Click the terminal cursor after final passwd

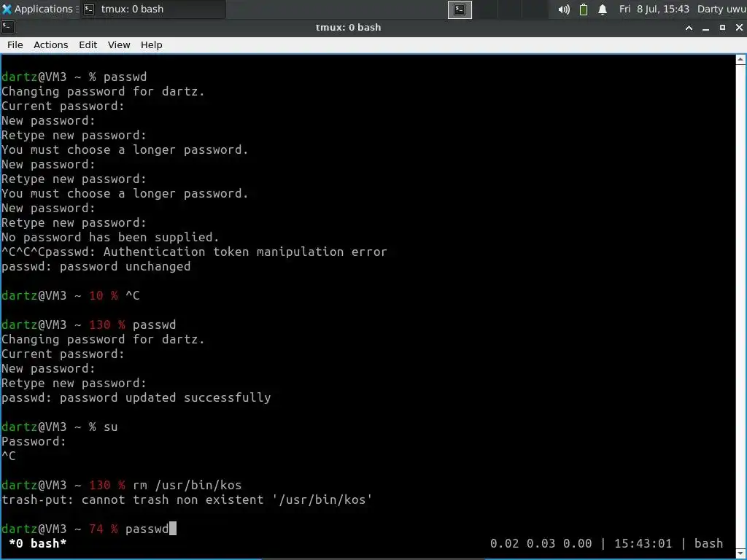pos(173,529)
